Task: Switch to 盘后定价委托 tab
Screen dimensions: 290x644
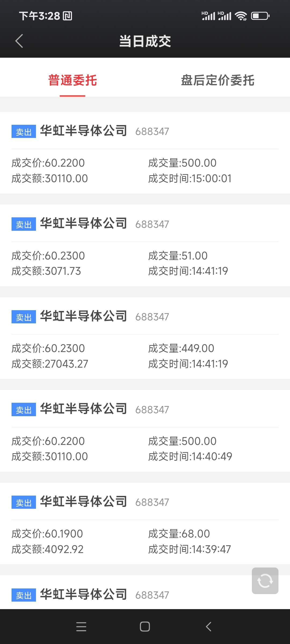Action: pos(218,80)
